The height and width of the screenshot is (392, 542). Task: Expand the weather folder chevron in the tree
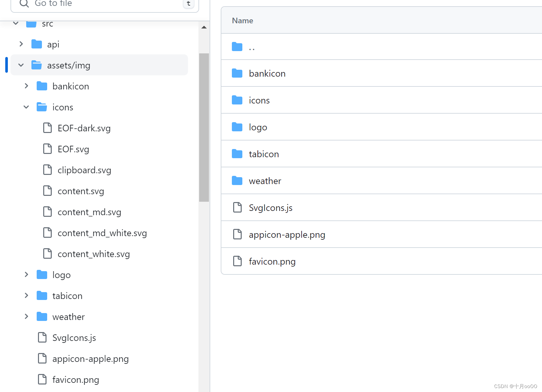coord(27,316)
